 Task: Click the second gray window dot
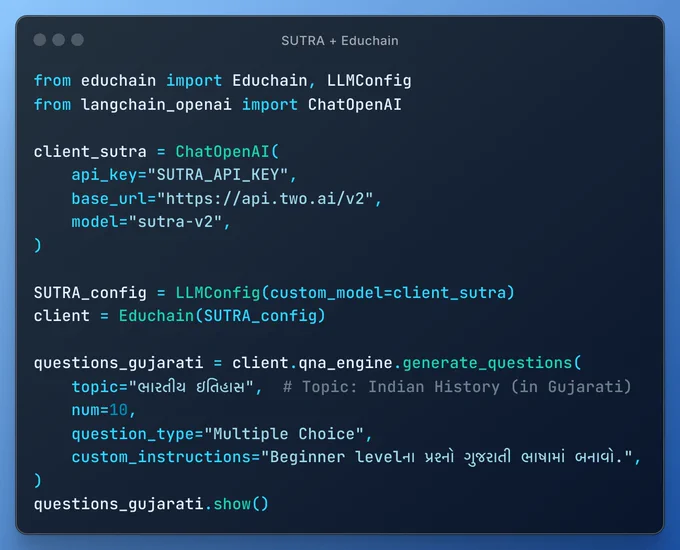(x=59, y=40)
